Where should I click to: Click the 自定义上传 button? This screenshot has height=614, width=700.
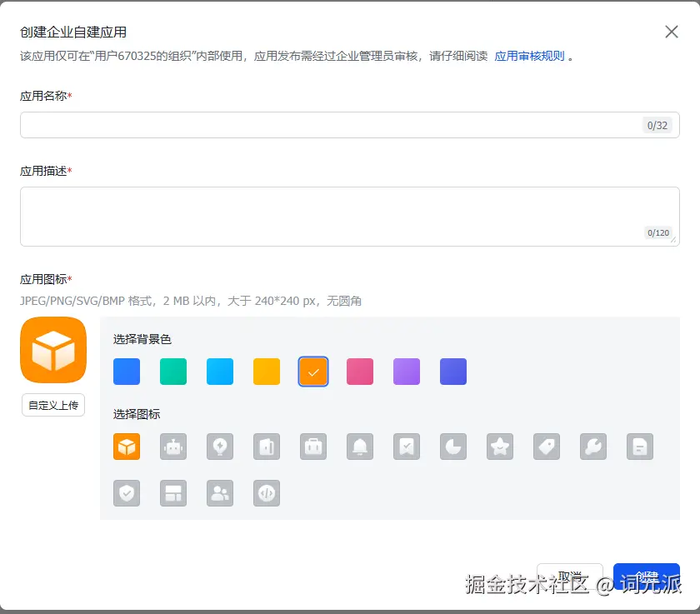coord(53,405)
